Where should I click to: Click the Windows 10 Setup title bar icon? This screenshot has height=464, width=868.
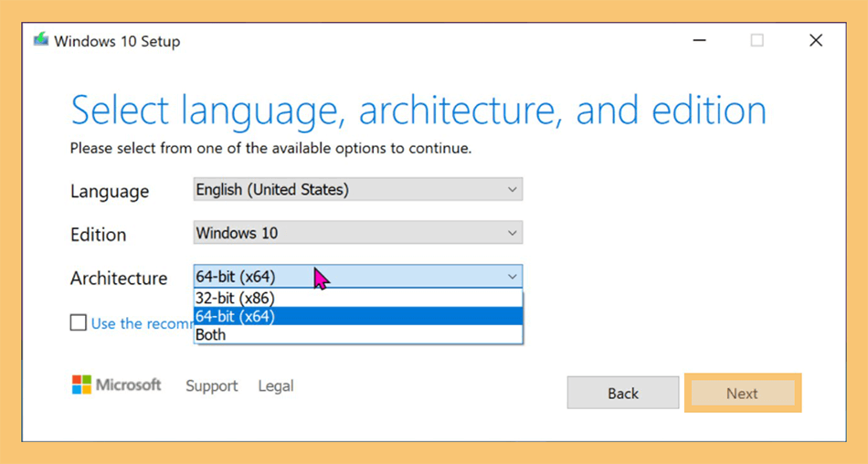pos(41,40)
